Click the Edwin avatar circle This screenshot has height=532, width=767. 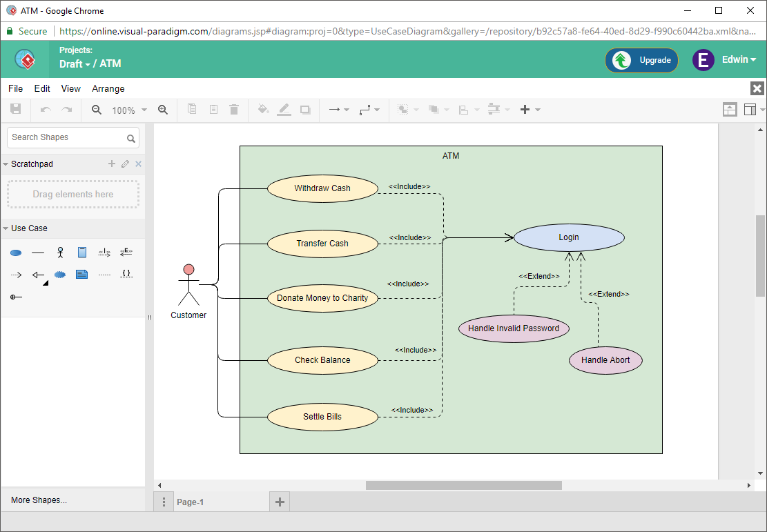(x=703, y=60)
